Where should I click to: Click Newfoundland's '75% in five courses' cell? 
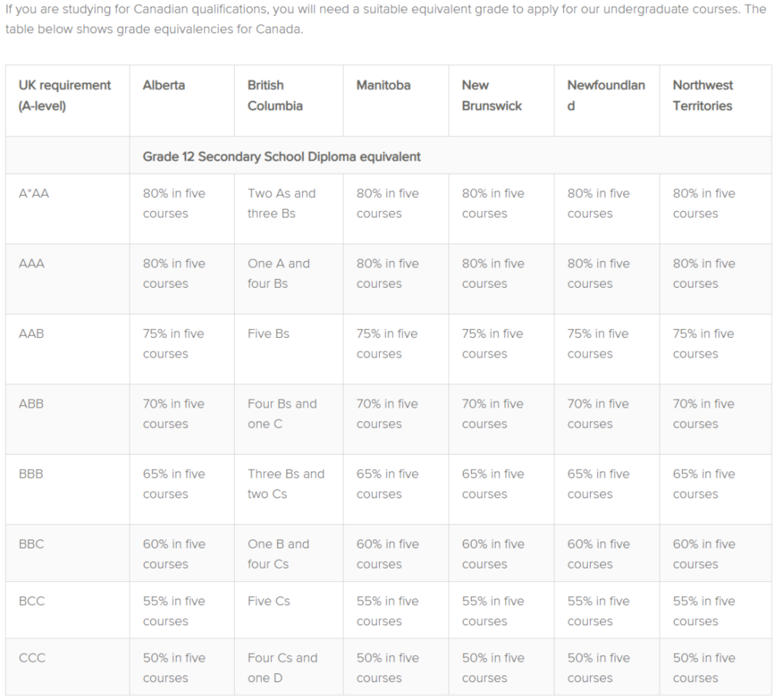pos(607,349)
